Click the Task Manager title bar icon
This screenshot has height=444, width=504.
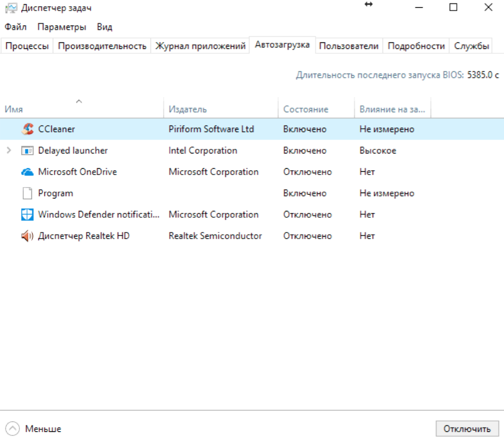coord(11,8)
